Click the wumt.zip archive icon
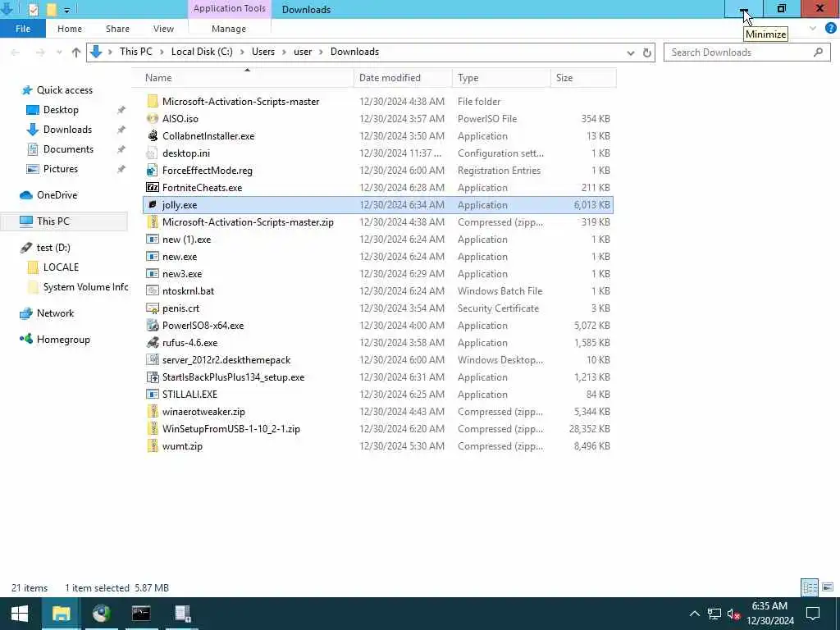 tap(153, 445)
